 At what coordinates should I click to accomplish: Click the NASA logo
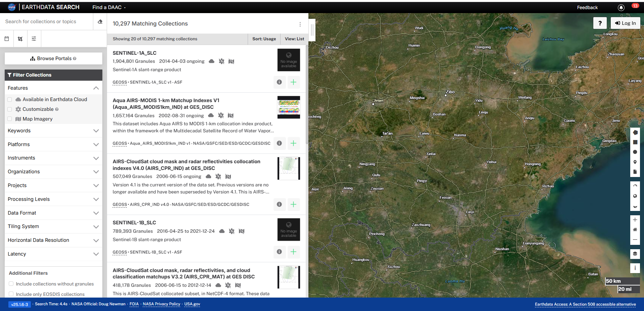12,7
